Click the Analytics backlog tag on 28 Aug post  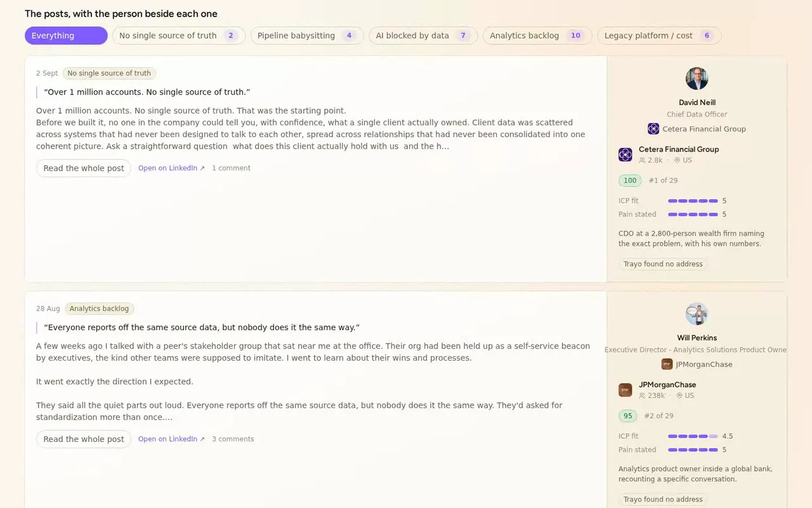coord(99,309)
